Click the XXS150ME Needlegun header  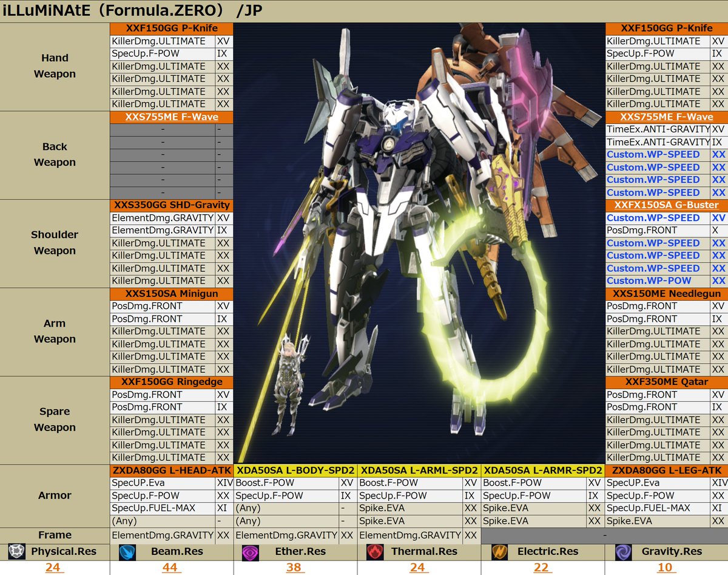pyautogui.click(x=667, y=294)
